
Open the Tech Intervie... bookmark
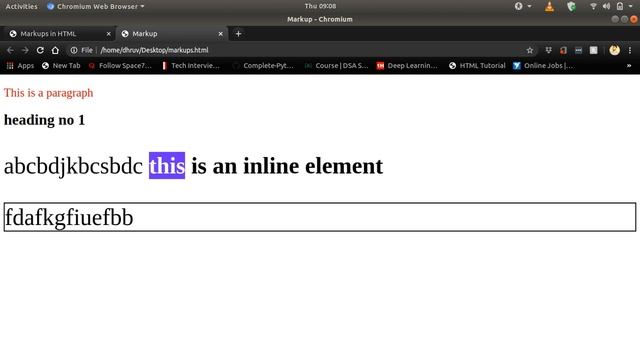(191, 66)
